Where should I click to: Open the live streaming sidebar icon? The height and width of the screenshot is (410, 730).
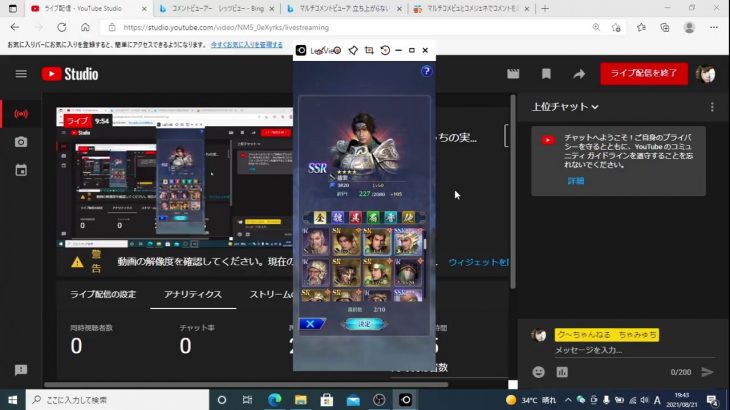pyautogui.click(x=21, y=114)
